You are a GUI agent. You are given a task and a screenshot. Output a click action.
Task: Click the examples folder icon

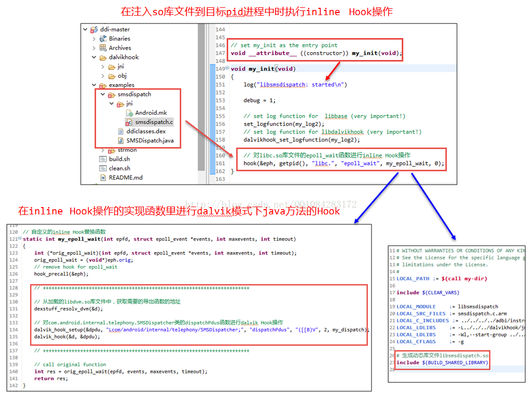pyautogui.click(x=103, y=85)
